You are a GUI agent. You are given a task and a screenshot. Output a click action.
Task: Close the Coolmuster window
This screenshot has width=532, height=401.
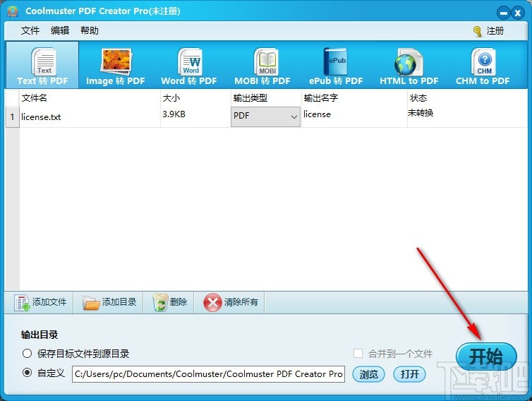pos(518,13)
